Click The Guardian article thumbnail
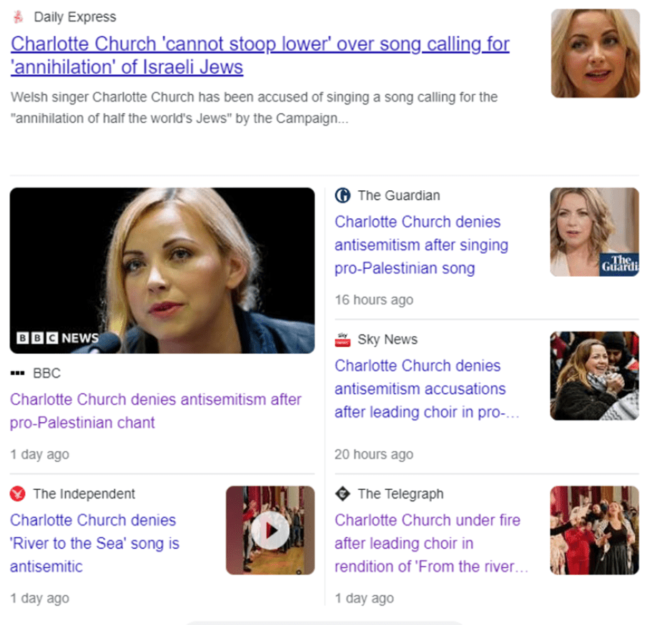 tap(594, 232)
